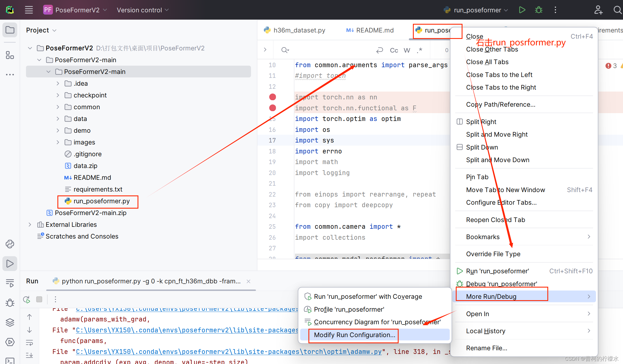Click the Rerun icon in Run panel
Screen dimensions: 623x364
click(27, 299)
